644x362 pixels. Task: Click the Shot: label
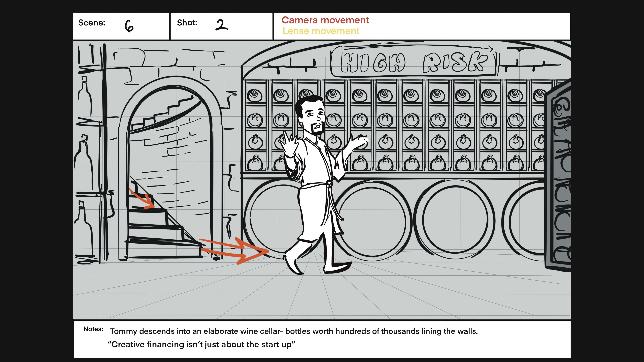coord(187,23)
